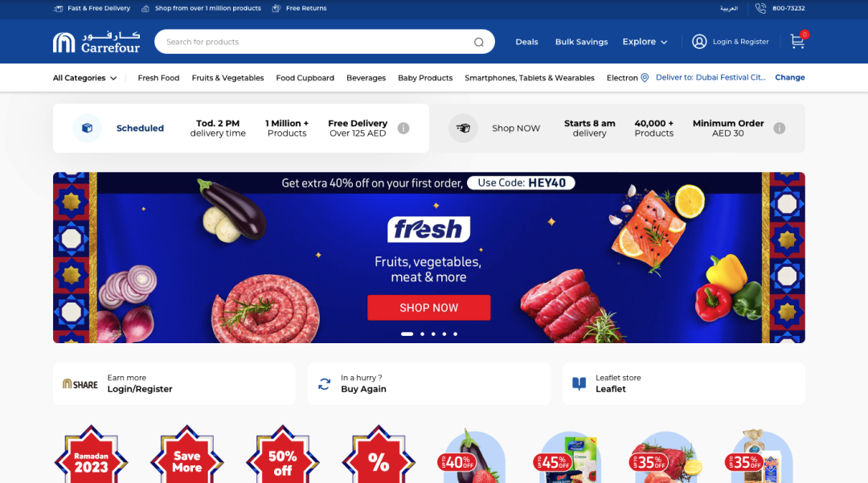Go to the third banner carousel dot
Screen dimensions: 868x483
tap(433, 334)
